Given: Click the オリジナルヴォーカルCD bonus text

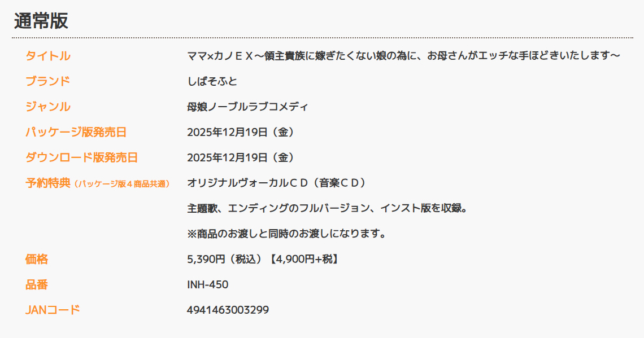Looking at the screenshot, I should tap(277, 183).
